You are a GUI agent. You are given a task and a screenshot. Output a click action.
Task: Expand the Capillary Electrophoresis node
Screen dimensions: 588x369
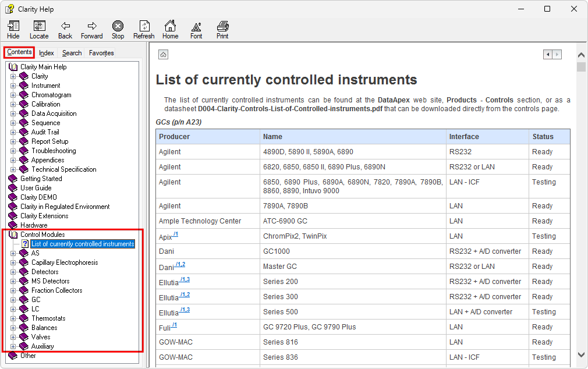click(13, 262)
